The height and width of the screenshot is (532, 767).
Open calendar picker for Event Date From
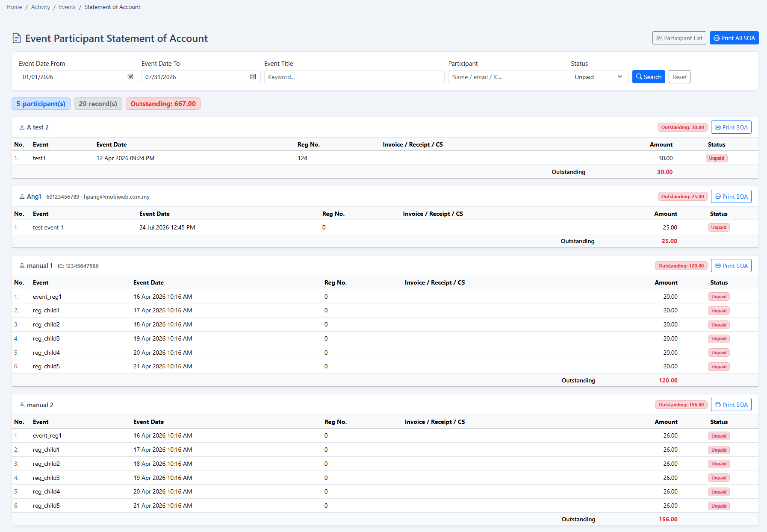[130, 76]
